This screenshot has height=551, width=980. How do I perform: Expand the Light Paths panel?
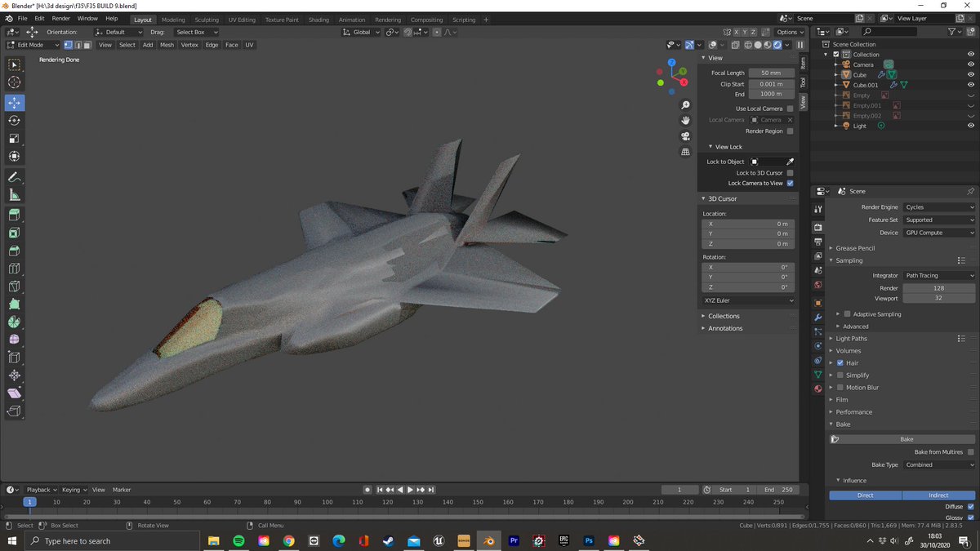click(x=852, y=339)
